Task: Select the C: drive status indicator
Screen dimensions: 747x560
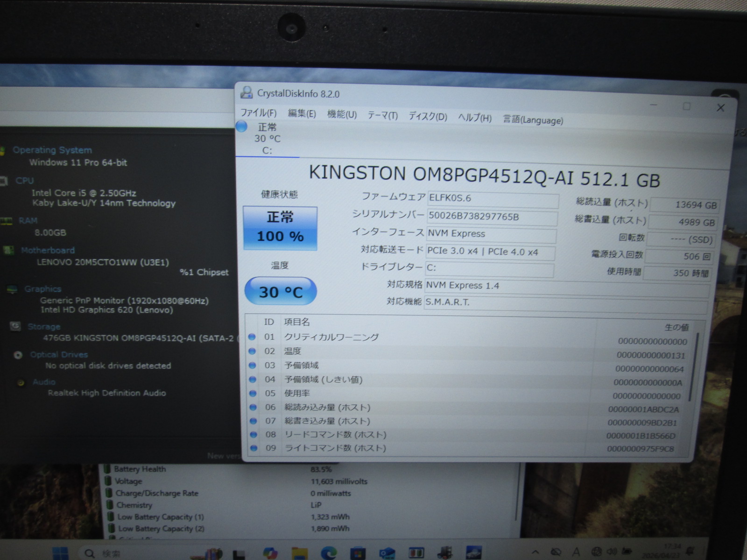Action: tap(267, 139)
